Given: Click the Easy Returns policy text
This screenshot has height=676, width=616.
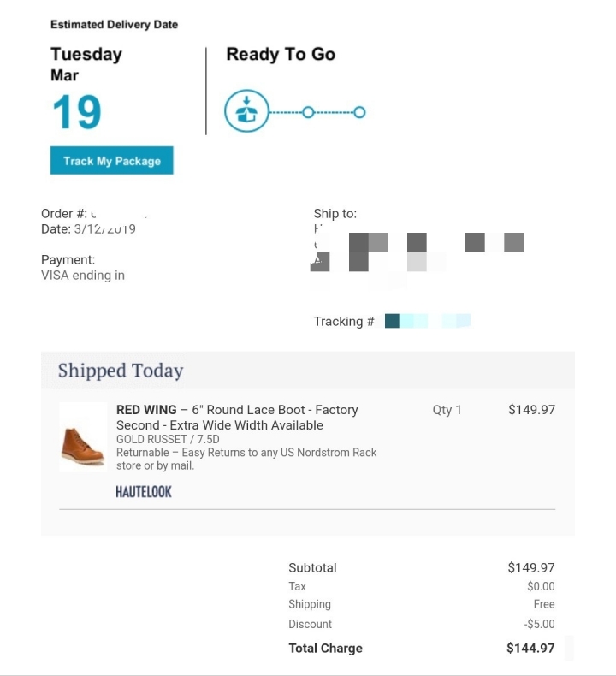Looking at the screenshot, I should [x=246, y=459].
